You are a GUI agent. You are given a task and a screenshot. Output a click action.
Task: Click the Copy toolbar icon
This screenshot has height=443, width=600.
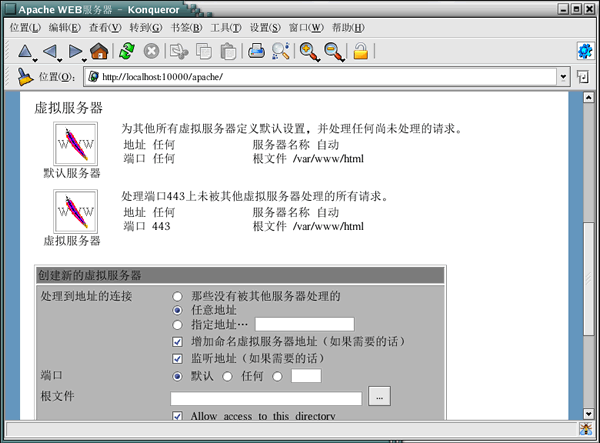tap(204, 51)
